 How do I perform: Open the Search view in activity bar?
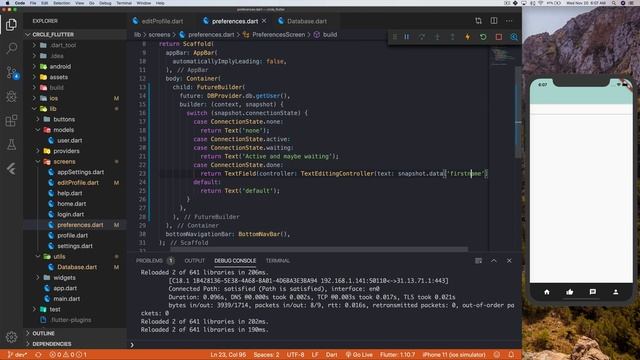click(11, 48)
